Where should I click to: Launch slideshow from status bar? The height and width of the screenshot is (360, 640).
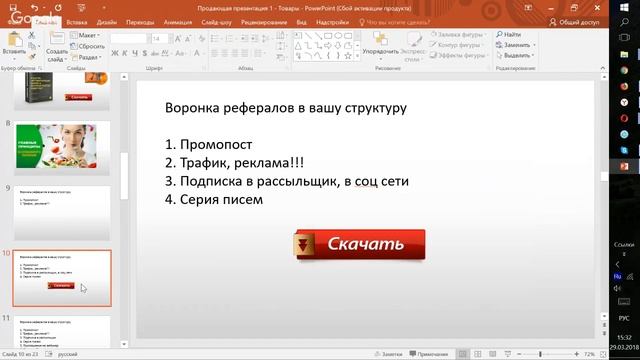508,354
